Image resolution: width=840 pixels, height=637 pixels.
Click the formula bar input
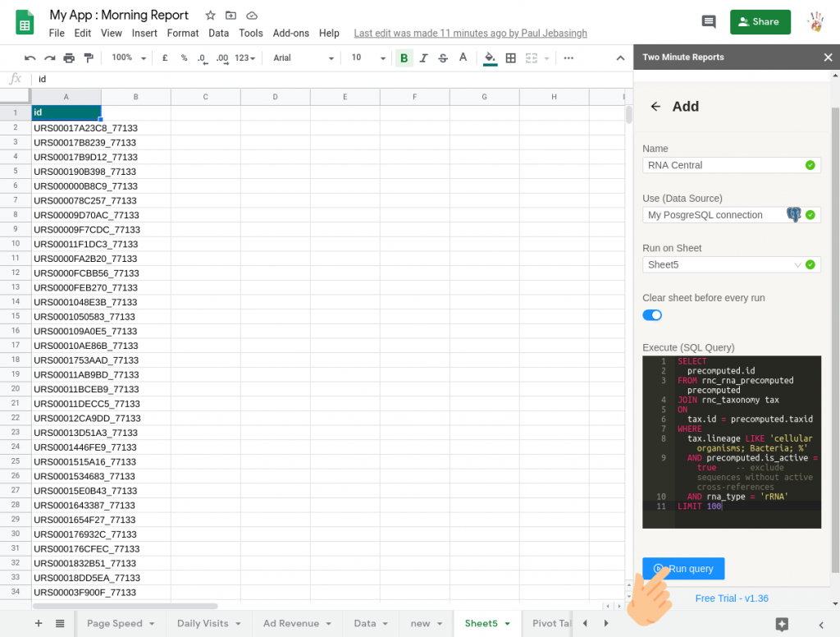click(x=332, y=79)
